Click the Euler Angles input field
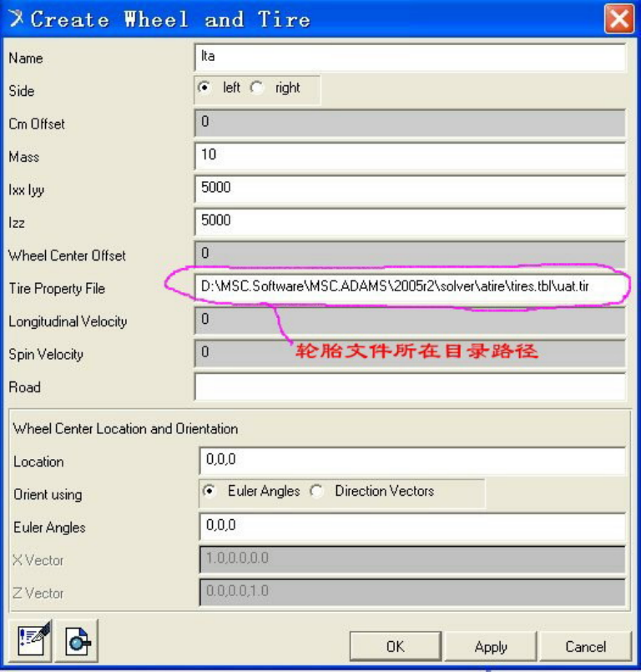 [x=412, y=527]
